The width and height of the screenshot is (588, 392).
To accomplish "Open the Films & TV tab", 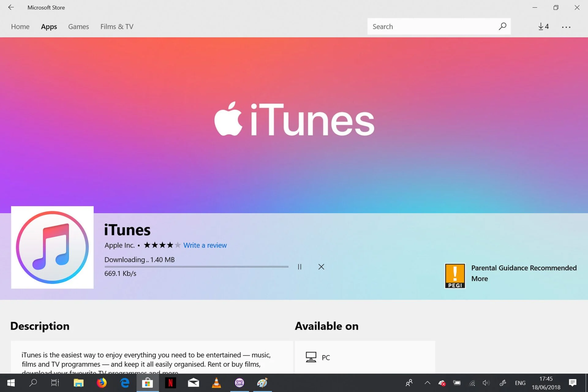I will click(x=117, y=27).
